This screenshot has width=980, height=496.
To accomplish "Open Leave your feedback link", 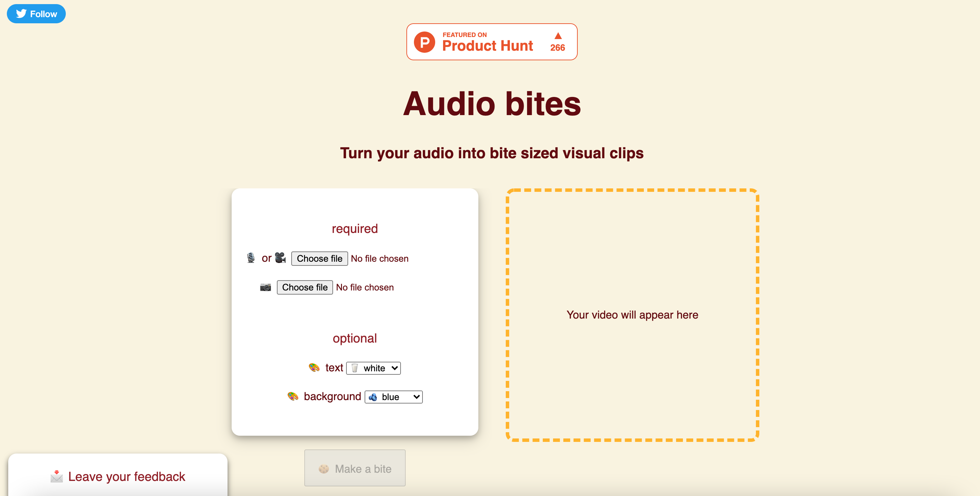I will (x=126, y=476).
